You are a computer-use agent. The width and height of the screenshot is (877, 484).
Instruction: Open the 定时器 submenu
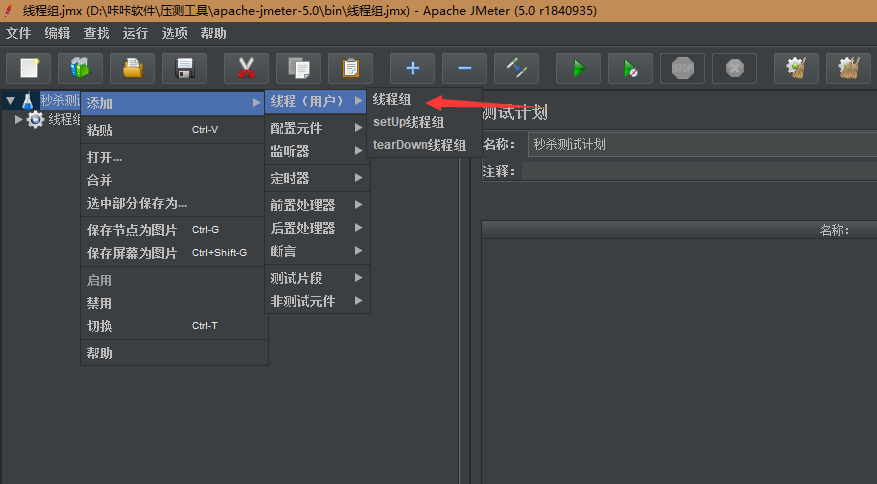(316, 178)
